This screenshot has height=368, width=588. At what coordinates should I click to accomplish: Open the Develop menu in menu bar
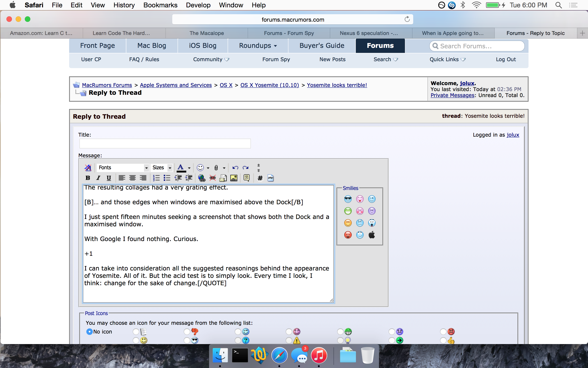198,5
